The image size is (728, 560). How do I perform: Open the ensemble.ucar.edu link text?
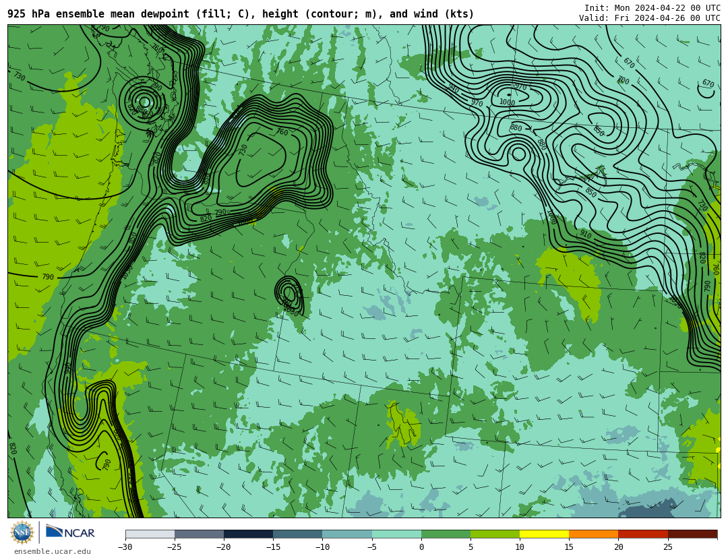pyautogui.click(x=53, y=552)
